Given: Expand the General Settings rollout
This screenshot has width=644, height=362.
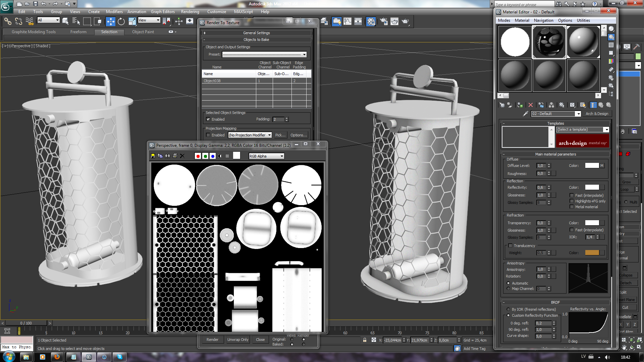Looking at the screenshot, I should coord(256,33).
